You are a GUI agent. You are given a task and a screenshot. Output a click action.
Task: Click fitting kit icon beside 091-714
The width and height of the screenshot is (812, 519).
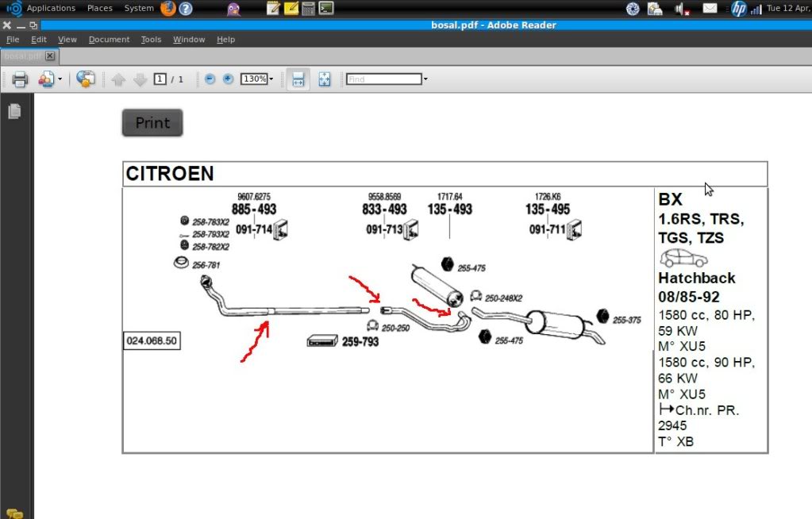click(x=281, y=229)
